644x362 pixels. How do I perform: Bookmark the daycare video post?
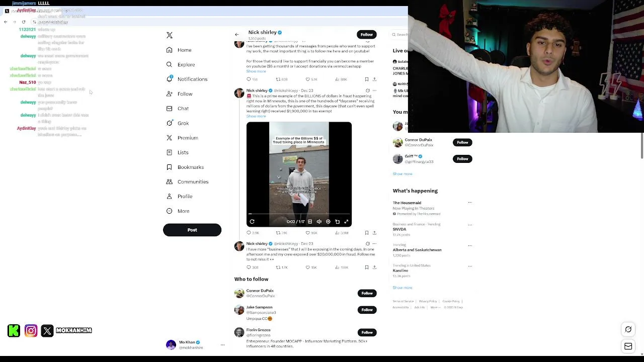click(367, 233)
